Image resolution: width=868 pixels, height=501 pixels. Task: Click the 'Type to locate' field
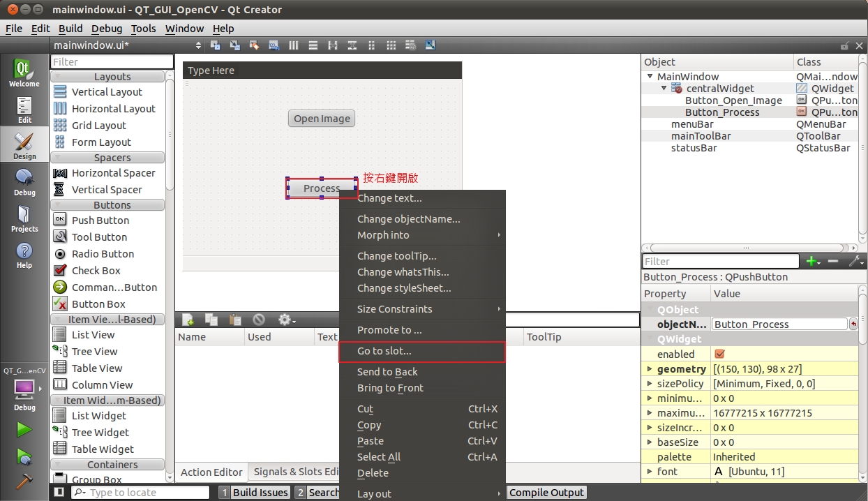click(x=140, y=493)
